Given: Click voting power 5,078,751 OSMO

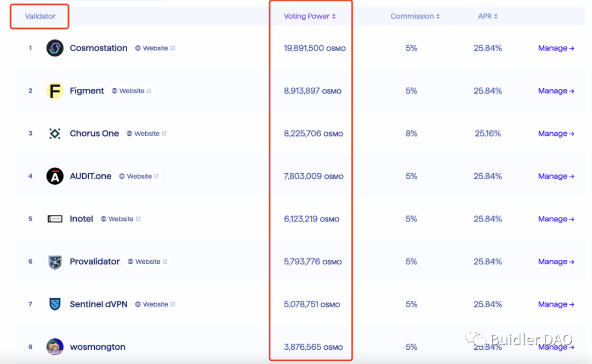Looking at the screenshot, I should click(312, 304).
